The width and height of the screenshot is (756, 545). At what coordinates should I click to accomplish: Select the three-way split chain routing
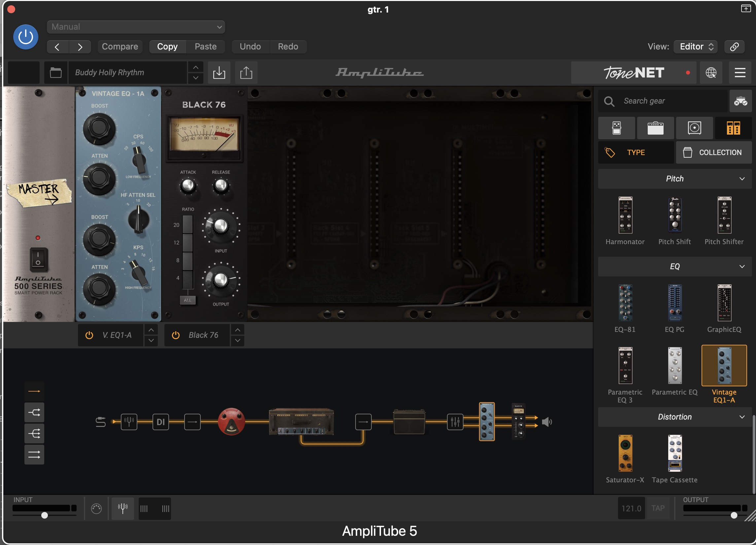pyautogui.click(x=34, y=433)
